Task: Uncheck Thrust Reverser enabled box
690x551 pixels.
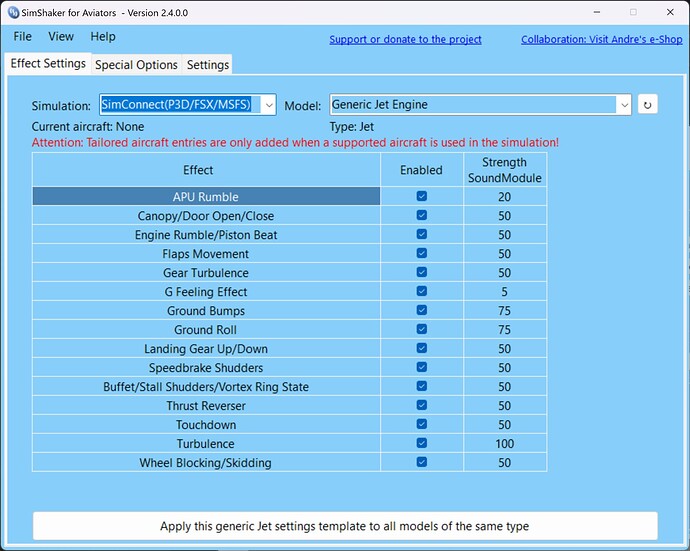Action: coord(422,405)
